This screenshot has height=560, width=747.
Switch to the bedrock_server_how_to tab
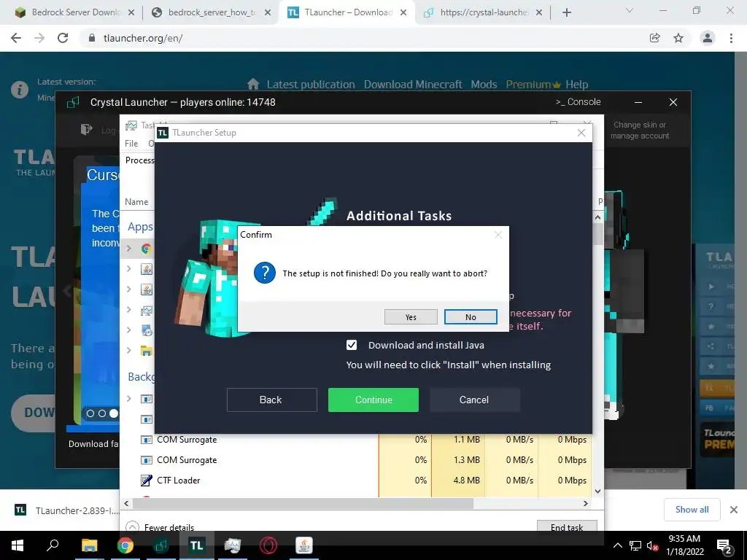point(209,12)
